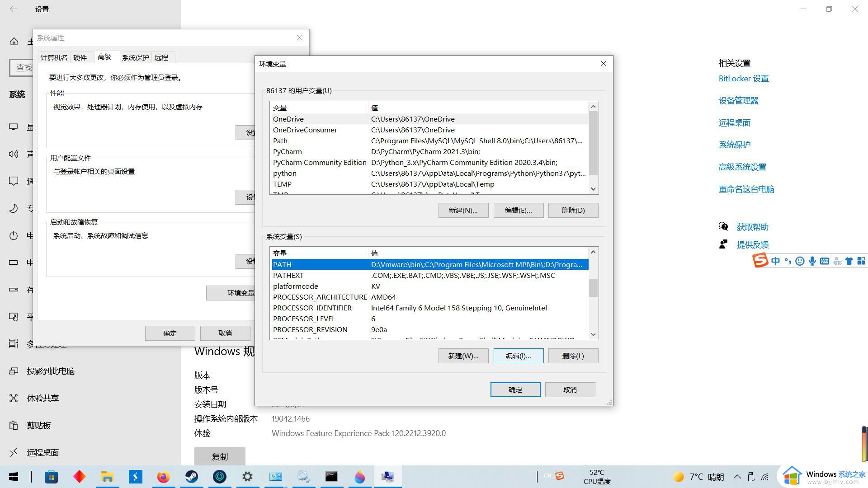
Task: Open the Command Prompt taskbar icon
Action: pos(331,477)
